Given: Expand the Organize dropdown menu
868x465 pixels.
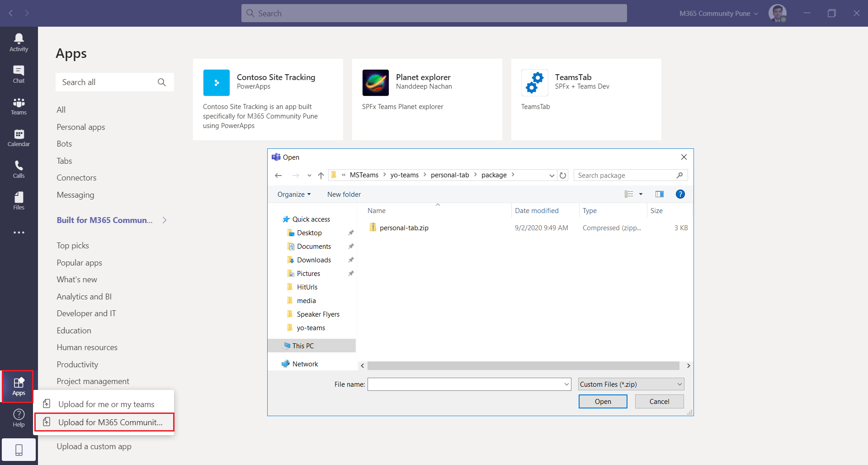Looking at the screenshot, I should (x=294, y=195).
